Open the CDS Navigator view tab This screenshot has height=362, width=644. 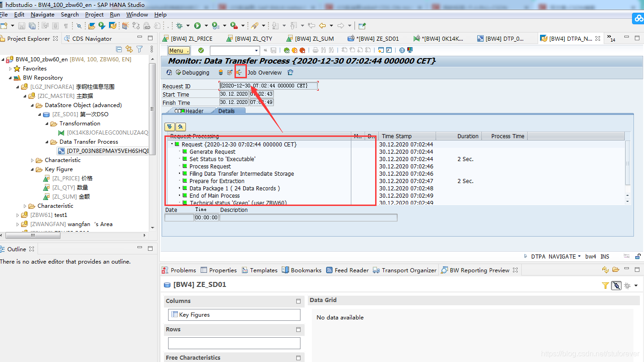[88, 38]
